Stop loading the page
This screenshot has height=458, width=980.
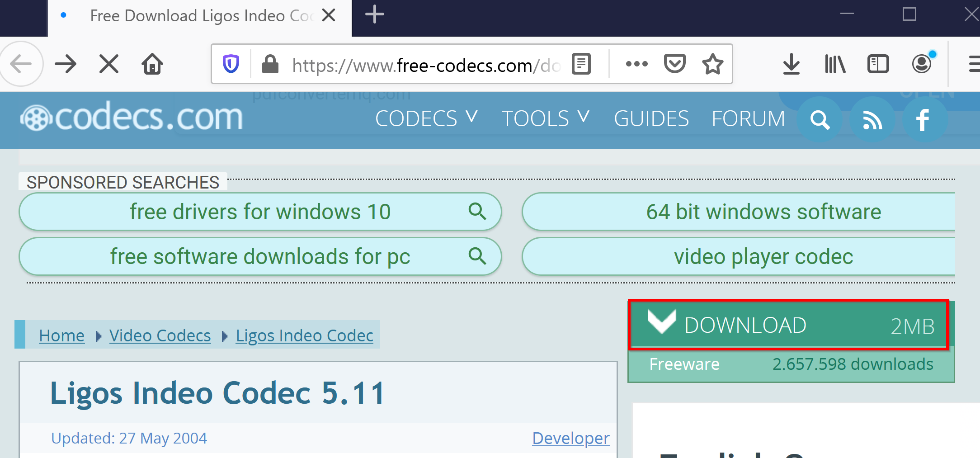pyautogui.click(x=109, y=64)
